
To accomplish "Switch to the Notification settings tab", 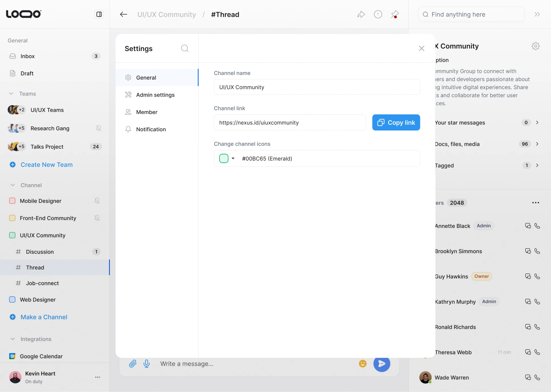I will [x=151, y=129].
